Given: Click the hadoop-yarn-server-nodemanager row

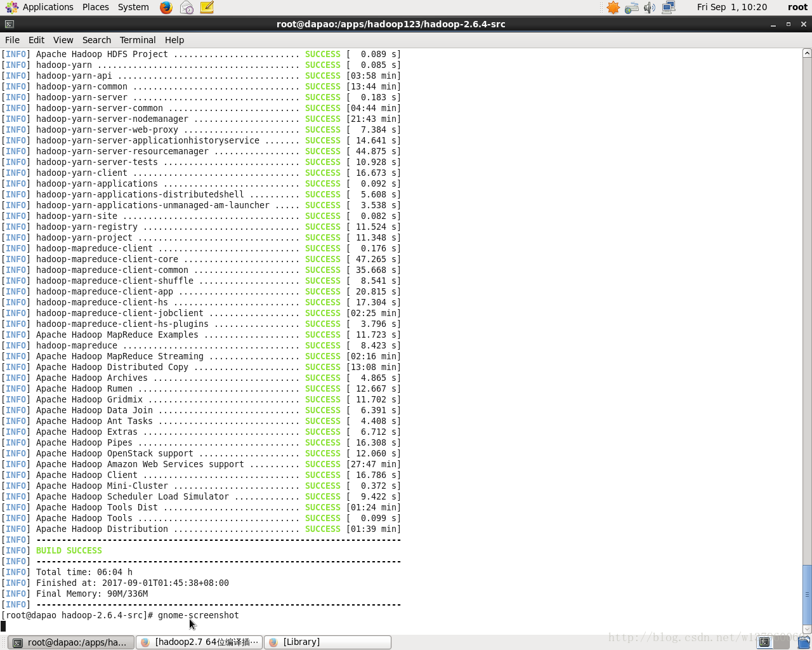Looking at the screenshot, I should (x=201, y=119).
